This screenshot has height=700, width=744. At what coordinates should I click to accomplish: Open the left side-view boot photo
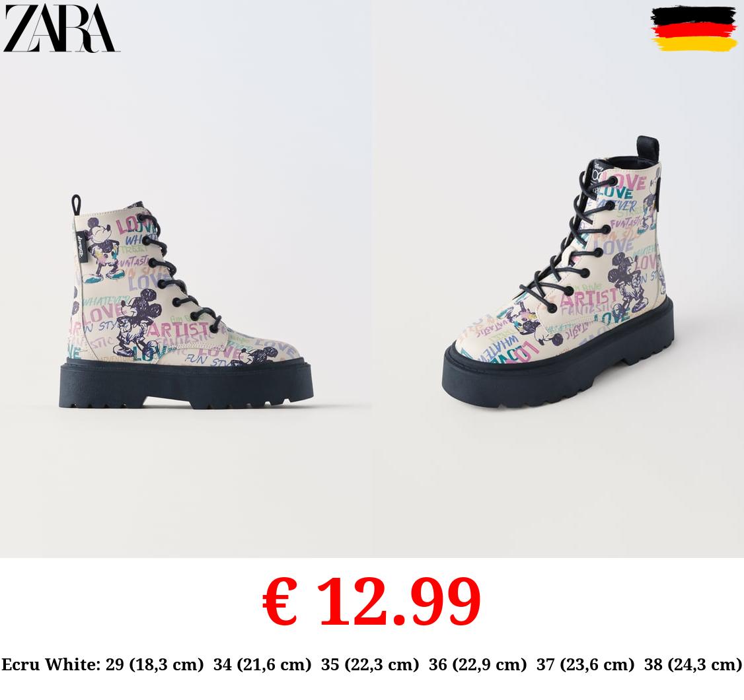click(x=186, y=301)
